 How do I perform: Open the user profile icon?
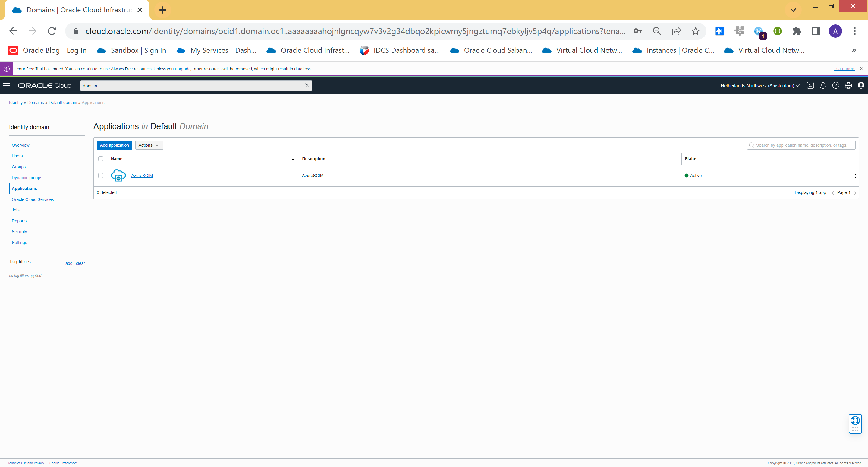pyautogui.click(x=861, y=85)
